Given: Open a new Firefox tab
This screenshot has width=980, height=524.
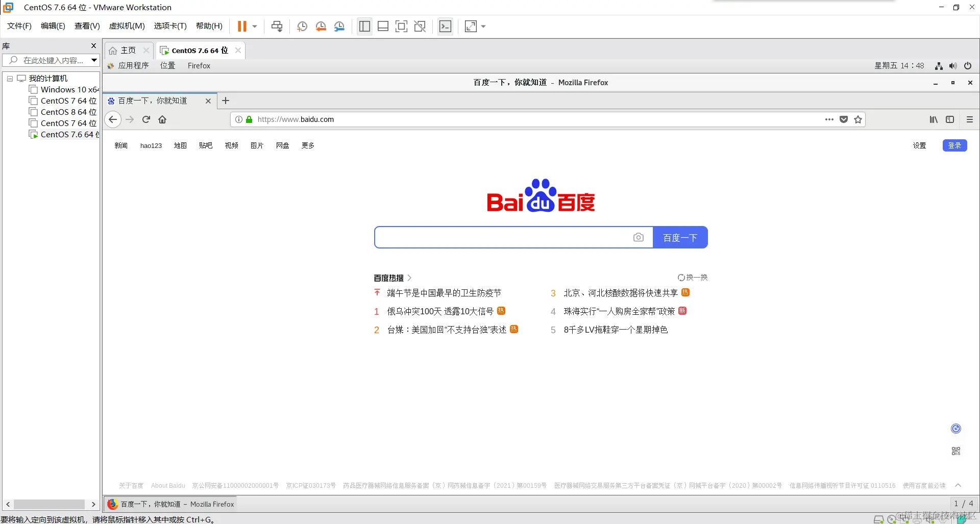Looking at the screenshot, I should [x=226, y=101].
